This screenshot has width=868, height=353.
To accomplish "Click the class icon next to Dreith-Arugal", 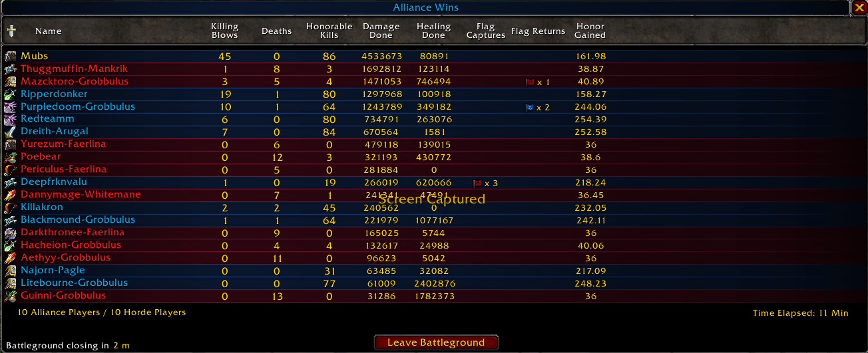I will click(x=10, y=132).
